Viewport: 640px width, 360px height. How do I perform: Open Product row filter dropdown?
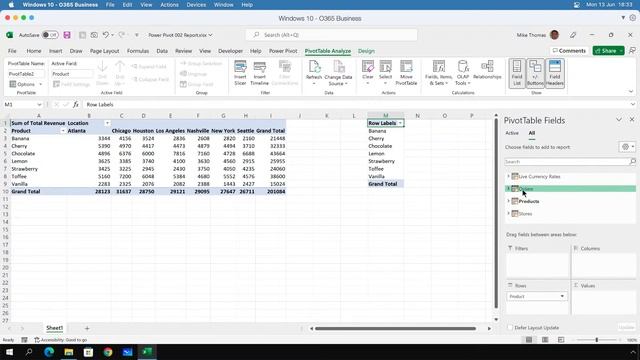click(x=63, y=131)
